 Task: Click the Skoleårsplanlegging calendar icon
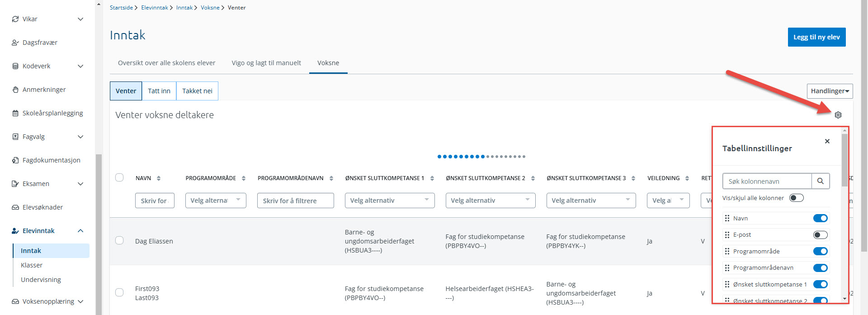(x=15, y=113)
